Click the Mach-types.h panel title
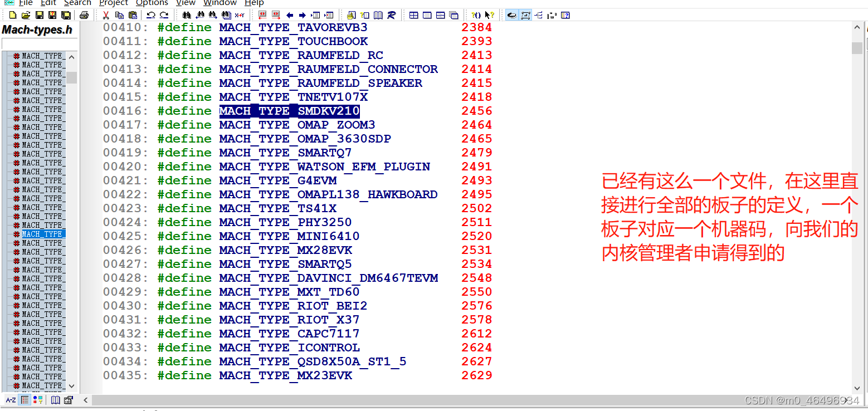 [37, 30]
